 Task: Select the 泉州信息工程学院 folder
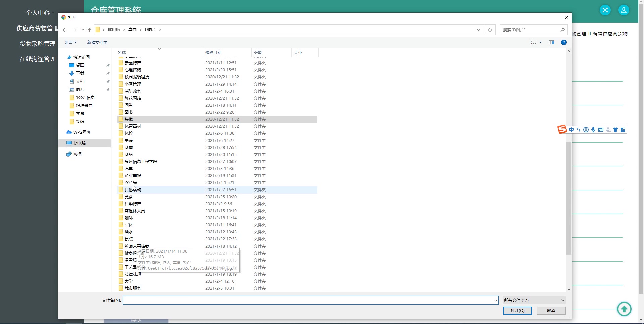coord(217,162)
